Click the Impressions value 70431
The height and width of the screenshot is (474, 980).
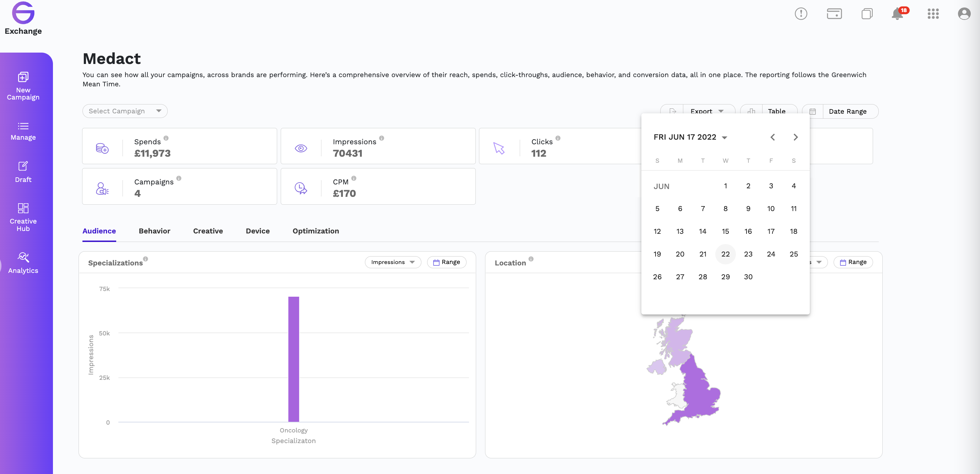[348, 153]
